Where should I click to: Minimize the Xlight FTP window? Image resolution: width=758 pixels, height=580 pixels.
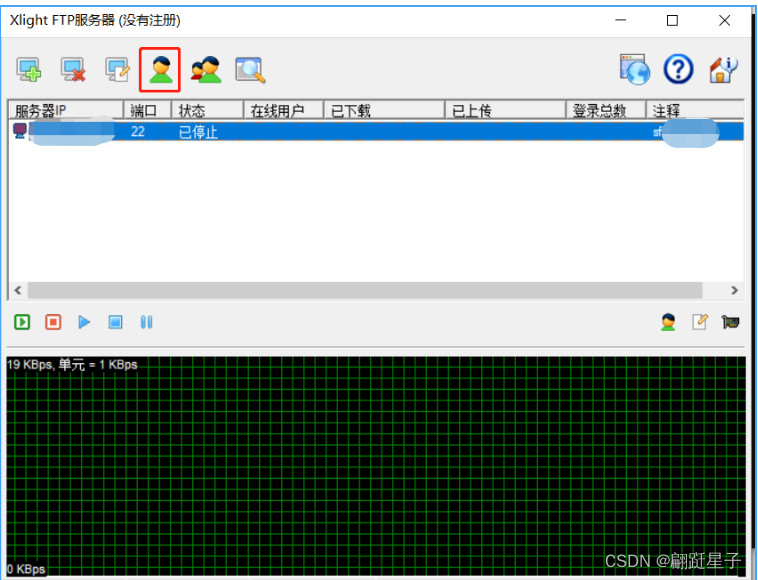point(621,20)
